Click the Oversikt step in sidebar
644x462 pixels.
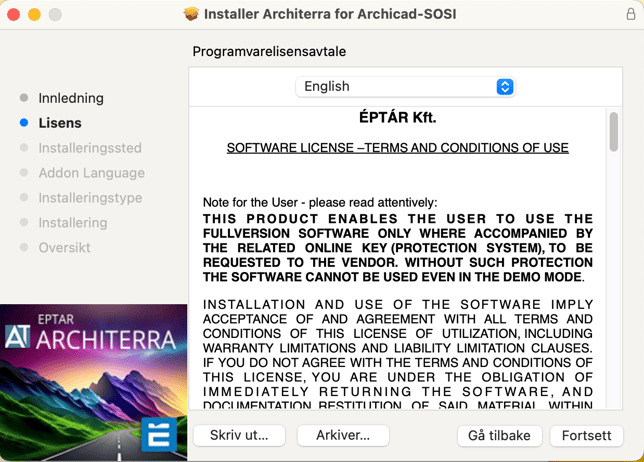(x=65, y=248)
